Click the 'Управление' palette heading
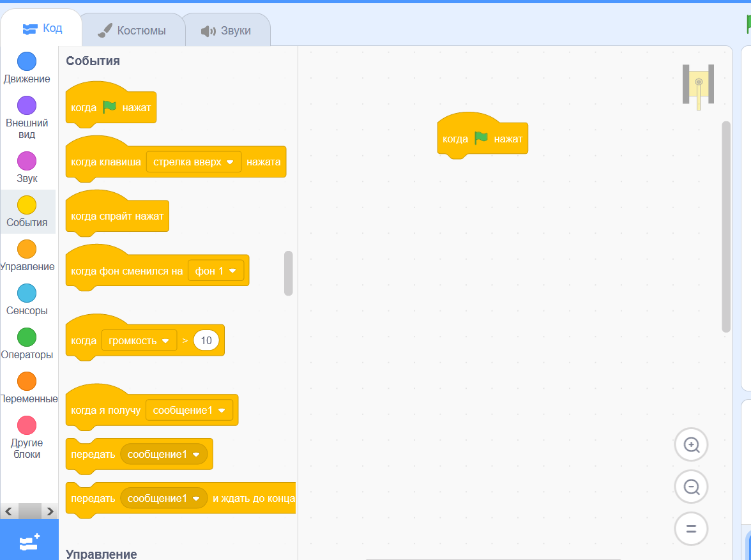The height and width of the screenshot is (560, 751). [x=101, y=554]
